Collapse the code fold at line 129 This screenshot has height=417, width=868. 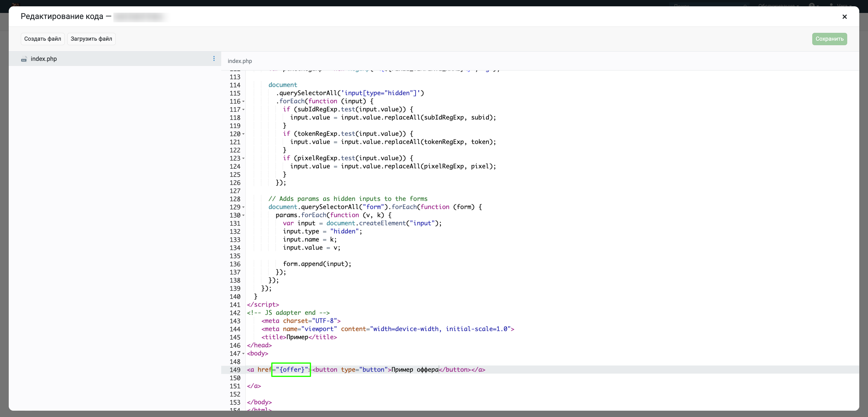point(243,207)
